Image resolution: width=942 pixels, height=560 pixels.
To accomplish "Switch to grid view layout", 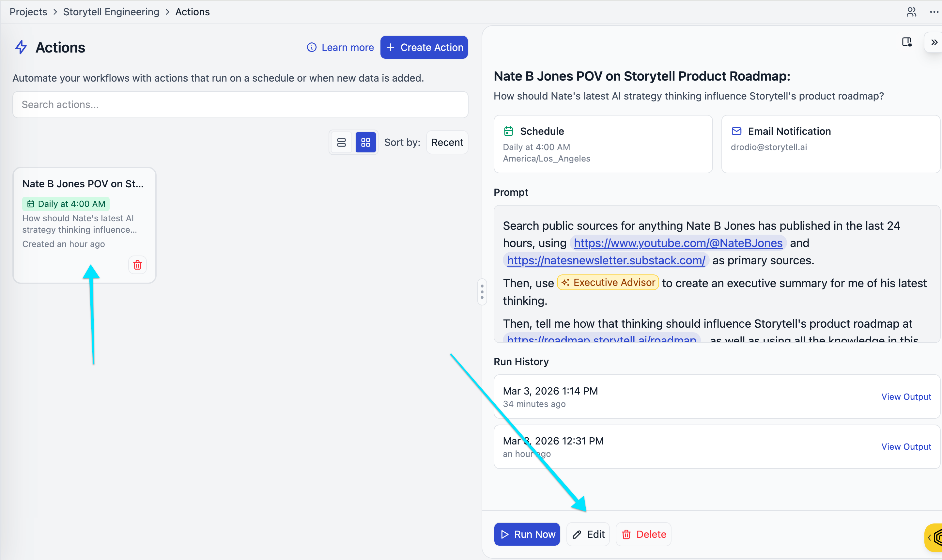I will [365, 142].
